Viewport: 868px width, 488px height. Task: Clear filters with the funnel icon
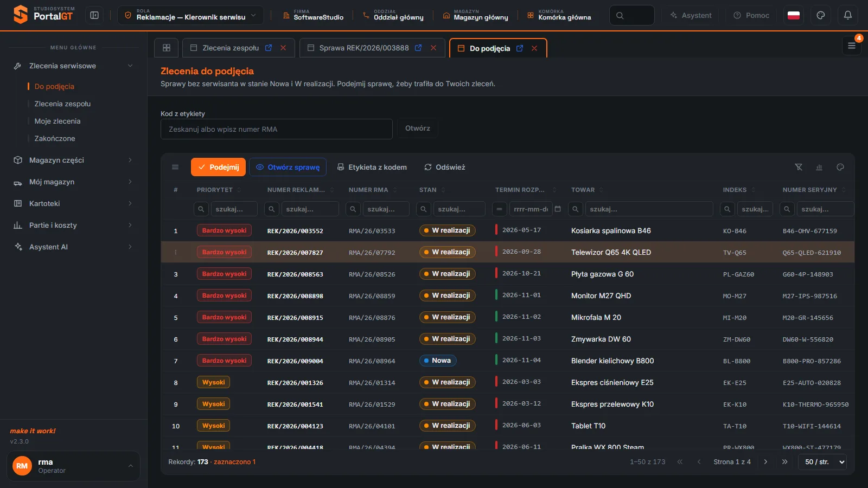click(x=799, y=167)
